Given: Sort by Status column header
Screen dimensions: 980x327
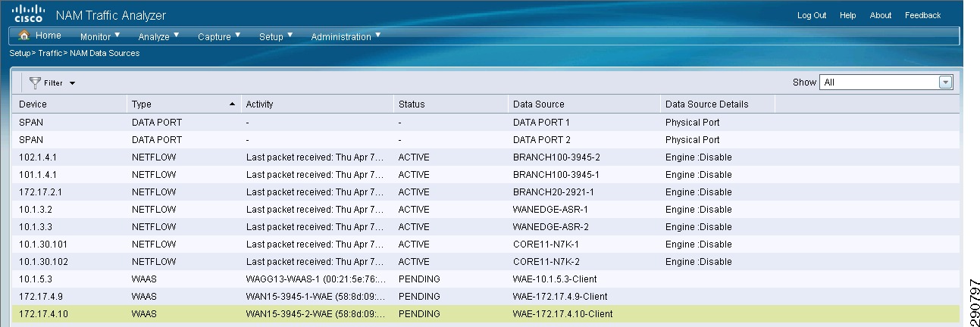Looking at the screenshot, I should tap(450, 104).
